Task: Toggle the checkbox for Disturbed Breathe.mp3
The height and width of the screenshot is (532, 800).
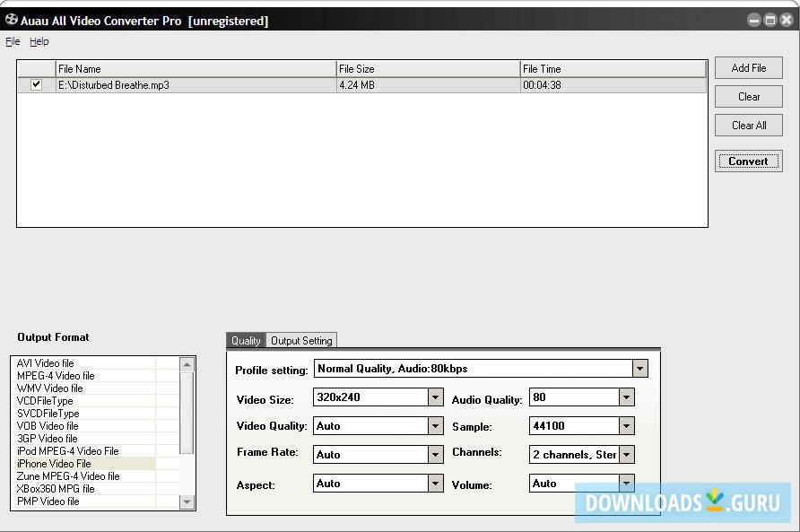Action: tap(33, 84)
